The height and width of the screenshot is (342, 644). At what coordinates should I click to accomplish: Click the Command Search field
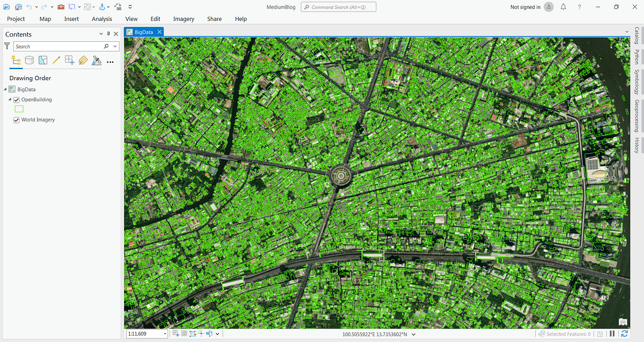click(x=338, y=7)
